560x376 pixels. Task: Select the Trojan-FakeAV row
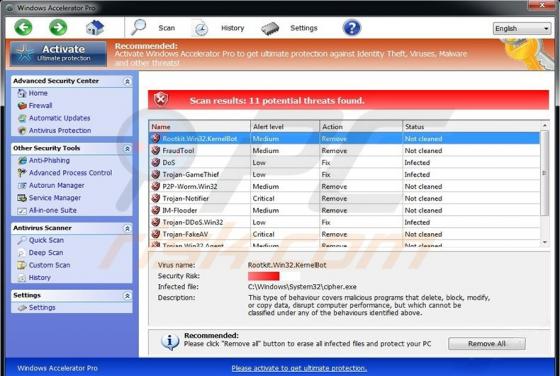point(344,234)
